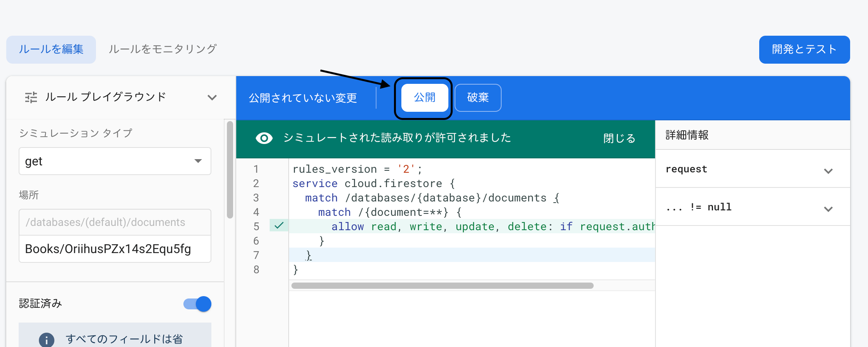868x347 pixels.
Task: Close the banner with 閉じる
Action: [619, 138]
